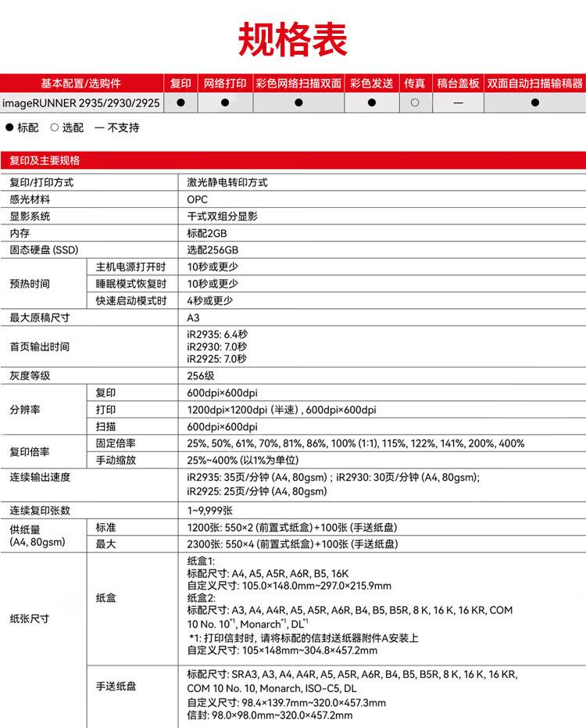Select the 显影系统 row label
This screenshot has width=586, height=728.
[30, 217]
